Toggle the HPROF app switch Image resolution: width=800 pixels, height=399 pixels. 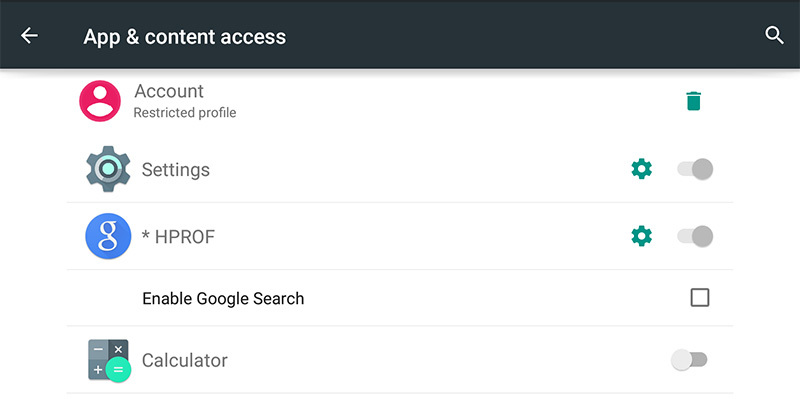[x=695, y=236]
